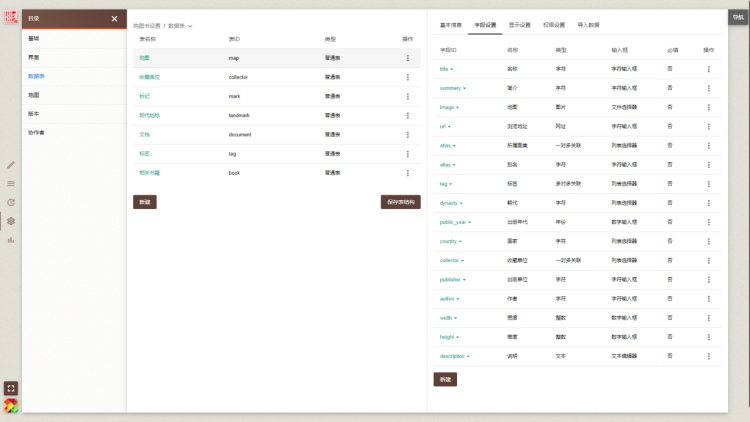The image size is (750, 422).
Task: Open actions menu for the document table row
Action: [x=408, y=134]
